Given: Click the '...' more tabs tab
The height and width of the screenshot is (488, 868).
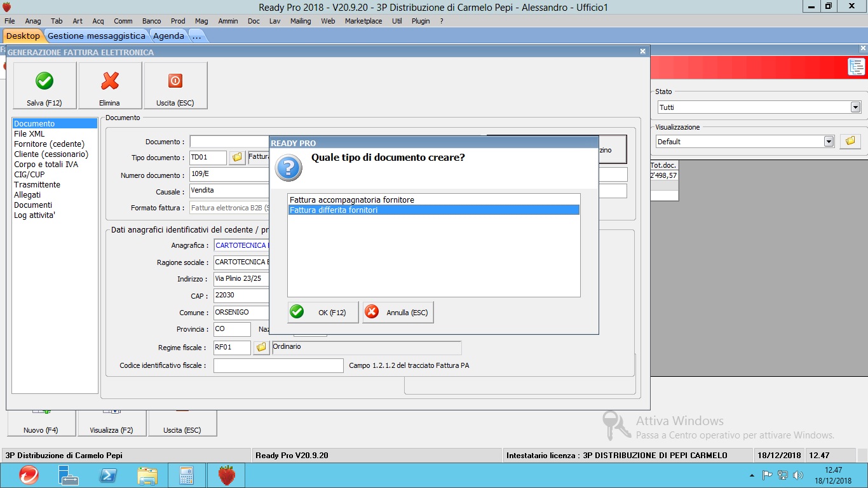Looking at the screenshot, I should point(197,36).
